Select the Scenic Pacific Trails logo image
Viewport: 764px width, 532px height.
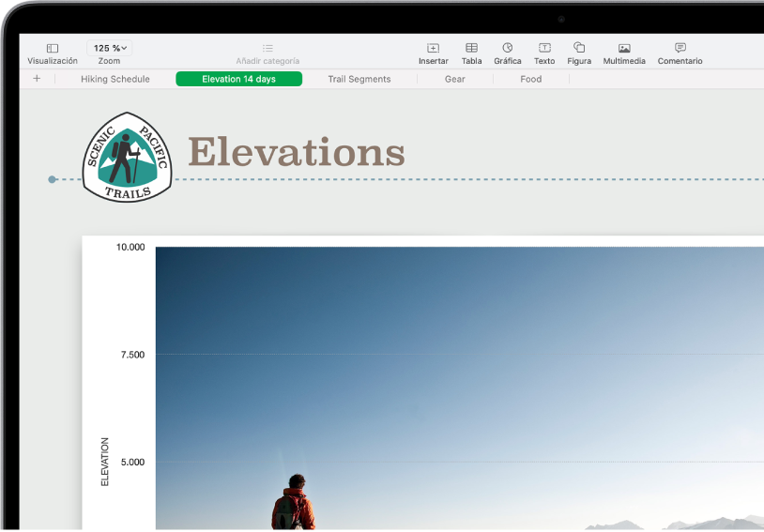127,157
